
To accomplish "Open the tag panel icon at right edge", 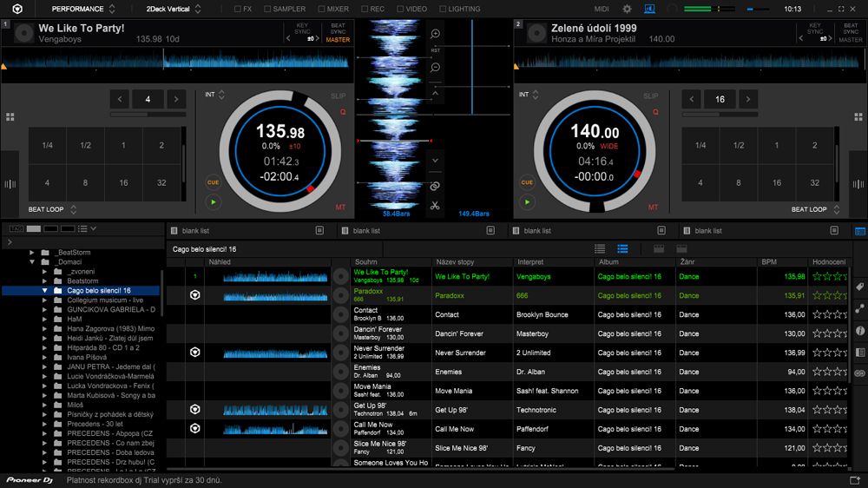I will [859, 287].
